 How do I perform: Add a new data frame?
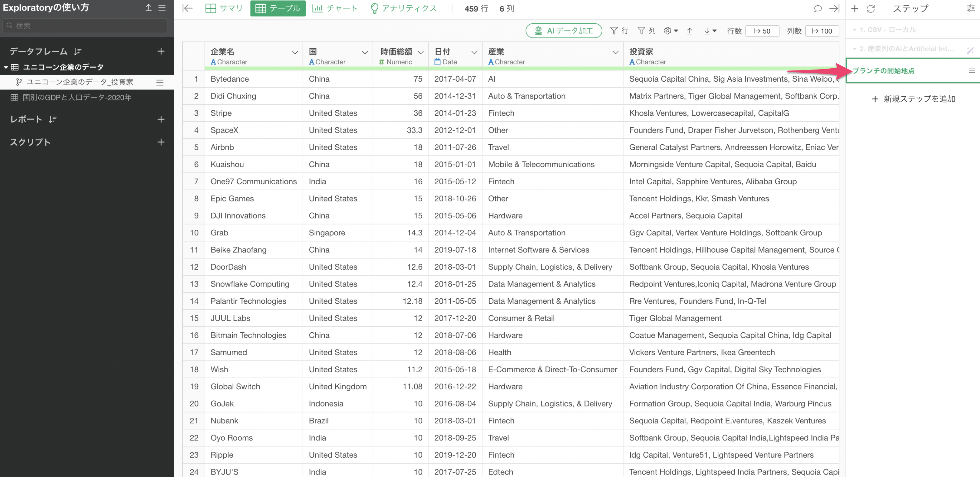tap(161, 51)
